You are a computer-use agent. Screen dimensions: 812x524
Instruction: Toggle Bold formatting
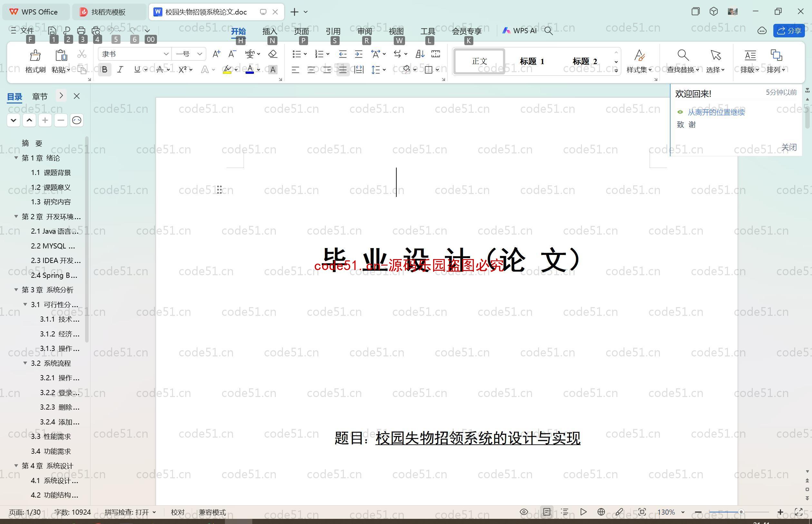coord(105,70)
